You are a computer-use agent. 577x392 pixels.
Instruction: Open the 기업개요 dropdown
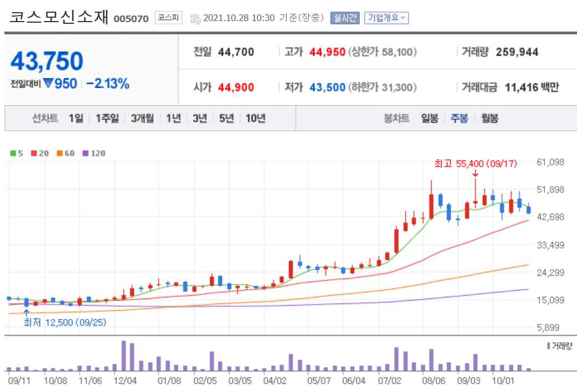(387, 18)
